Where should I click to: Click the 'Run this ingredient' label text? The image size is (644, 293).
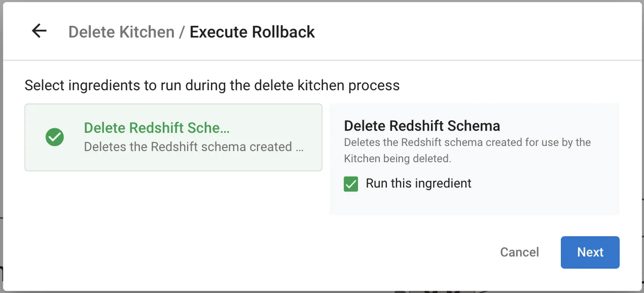pos(418,184)
